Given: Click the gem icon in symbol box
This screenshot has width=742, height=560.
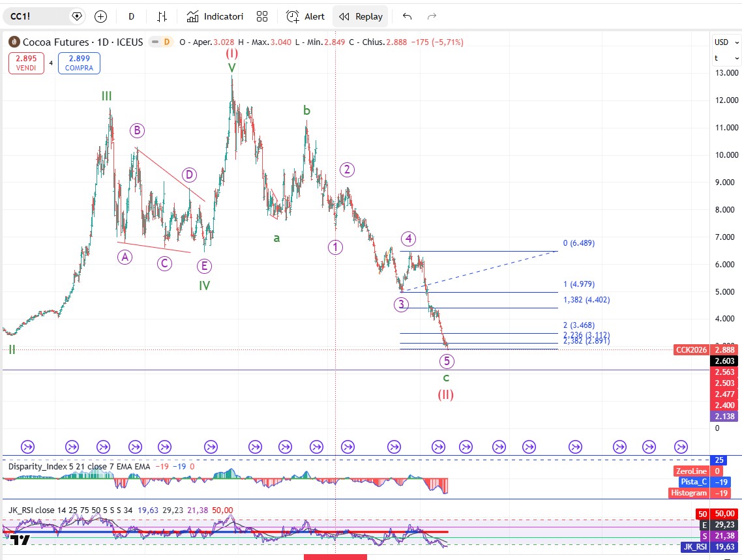Looking at the screenshot, I should pyautogui.click(x=77, y=16).
